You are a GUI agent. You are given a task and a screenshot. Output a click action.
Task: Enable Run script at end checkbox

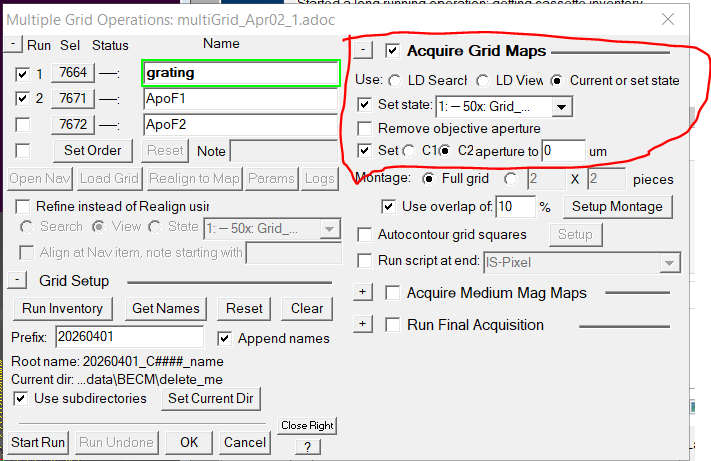click(x=364, y=261)
